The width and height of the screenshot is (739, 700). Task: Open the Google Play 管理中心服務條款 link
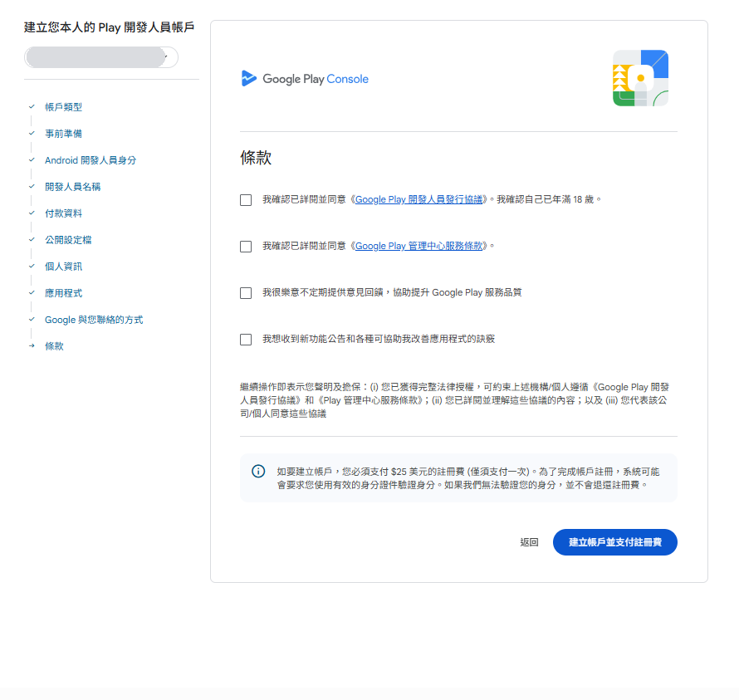pyautogui.click(x=418, y=246)
